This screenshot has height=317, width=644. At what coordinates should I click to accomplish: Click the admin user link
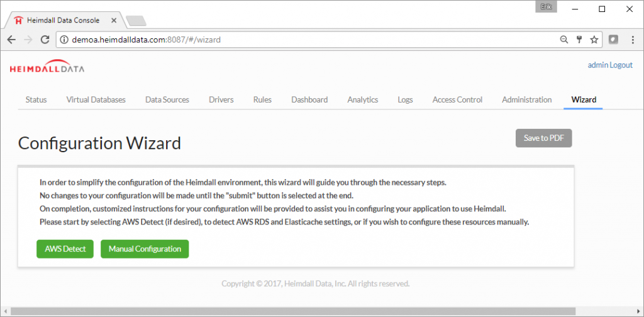[x=598, y=65]
